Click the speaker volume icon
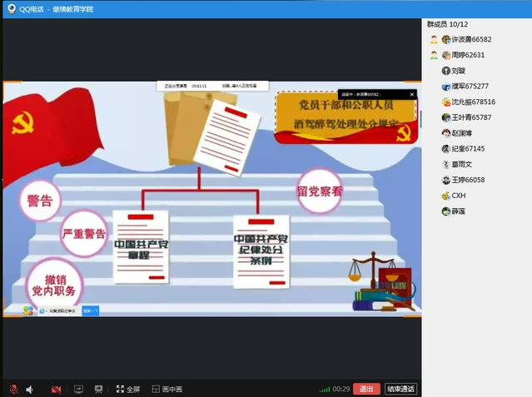 [30, 389]
